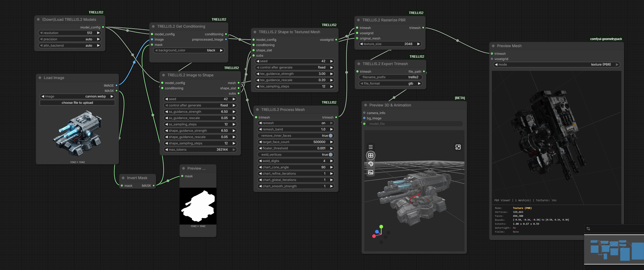Click Preview Mesh node title
This screenshot has height=270, width=644.
tap(509, 46)
